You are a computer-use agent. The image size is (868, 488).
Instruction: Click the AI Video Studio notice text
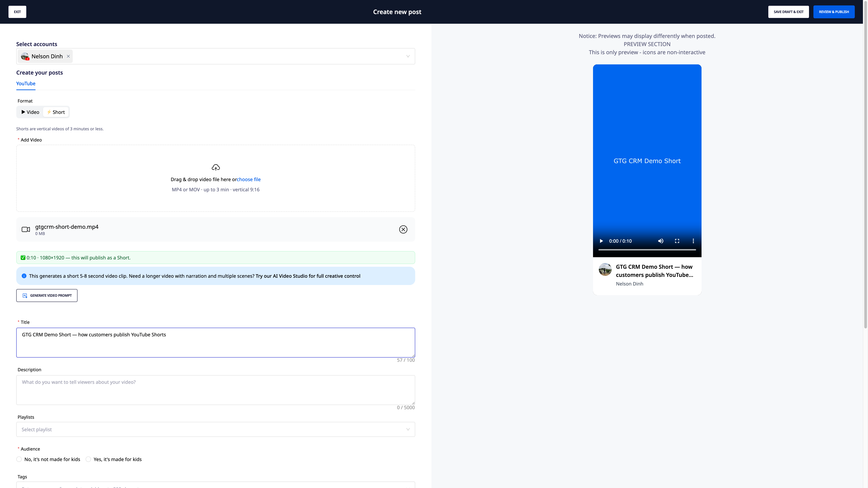[x=194, y=276]
